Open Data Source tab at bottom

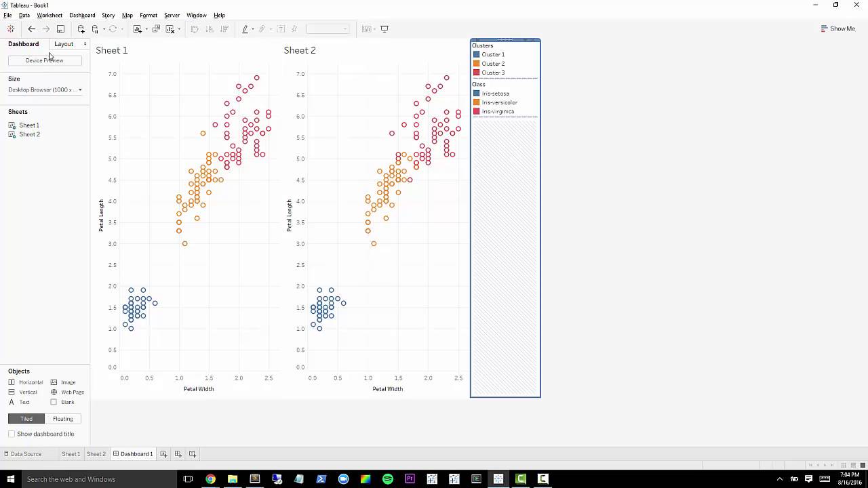coord(22,454)
